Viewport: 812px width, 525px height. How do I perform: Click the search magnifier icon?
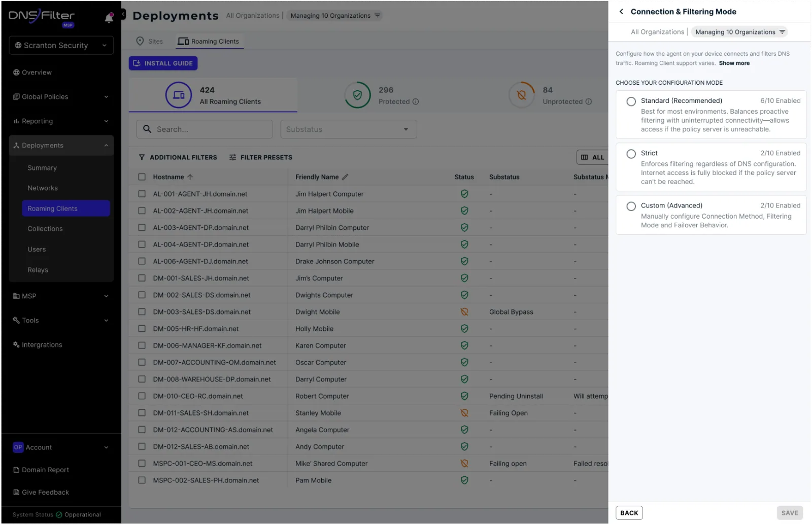coord(147,129)
